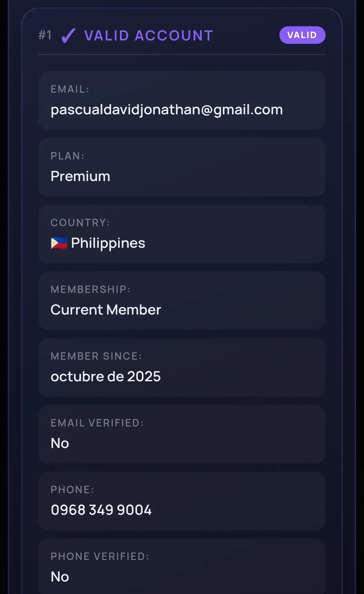Screen dimensions: 364x594
Task: Click the #1 account number label
Action: 45,35
